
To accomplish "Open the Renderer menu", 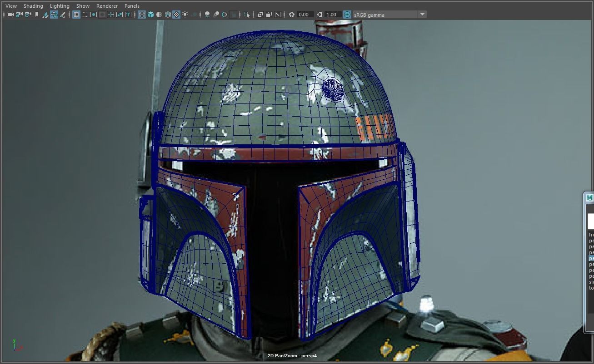I will (x=107, y=6).
